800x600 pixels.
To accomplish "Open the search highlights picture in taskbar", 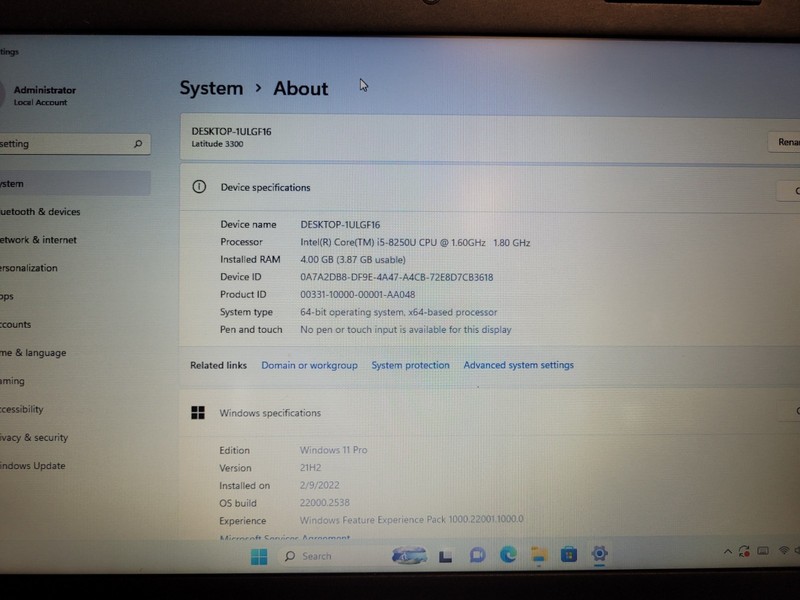I will [409, 555].
